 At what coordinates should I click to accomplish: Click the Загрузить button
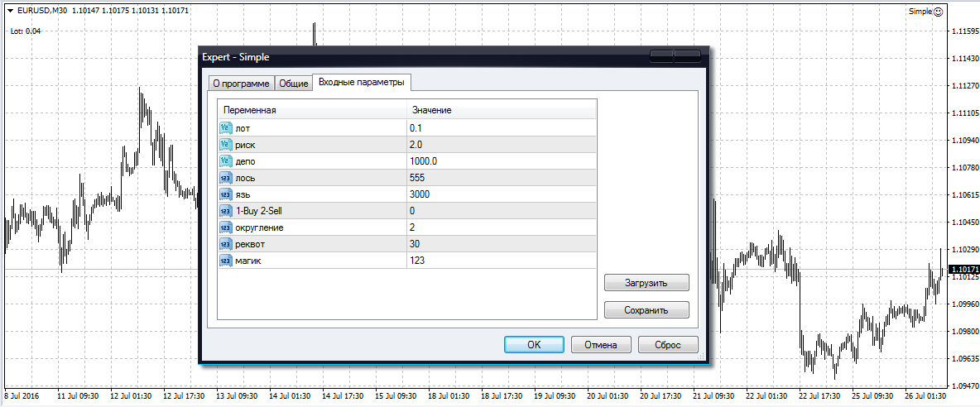[x=646, y=283]
